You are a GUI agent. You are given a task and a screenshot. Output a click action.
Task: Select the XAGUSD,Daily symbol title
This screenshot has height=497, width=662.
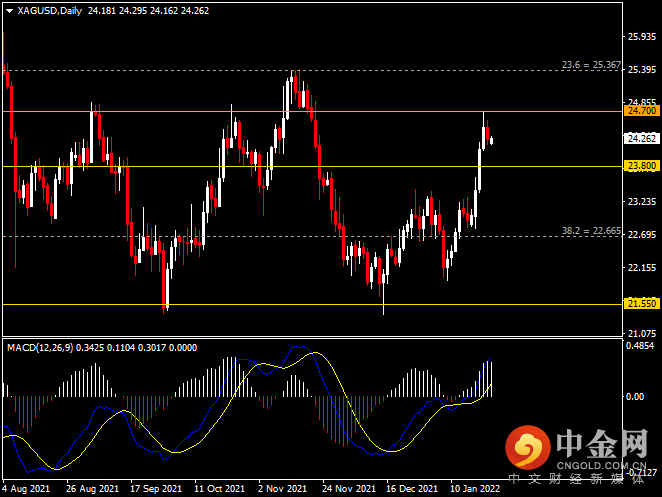(50, 11)
